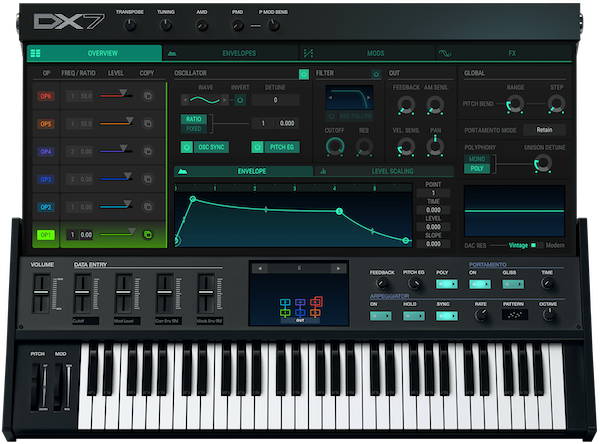Toggle the Portamento ON switch
The image size is (600, 444).
[480, 284]
